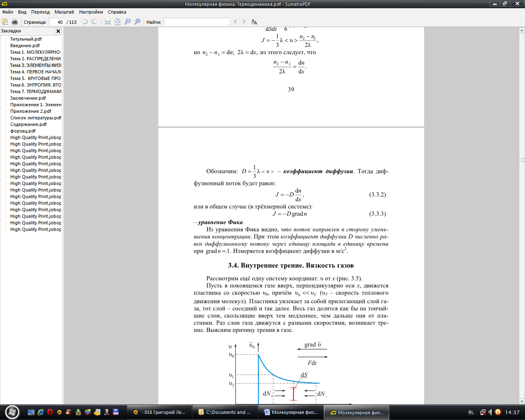
Task: Select Fit Width view icon
Action: coord(107,22)
